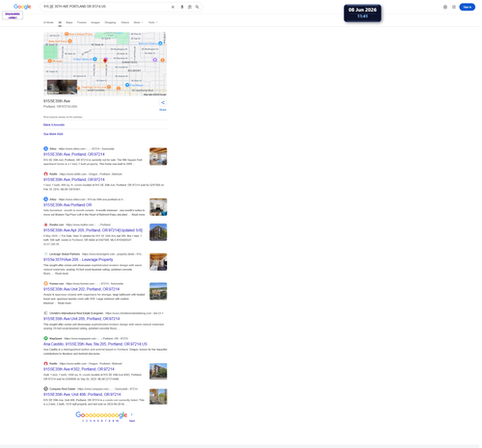Clear the search query with X
Viewport: 482px width, 448px height.
173,7
